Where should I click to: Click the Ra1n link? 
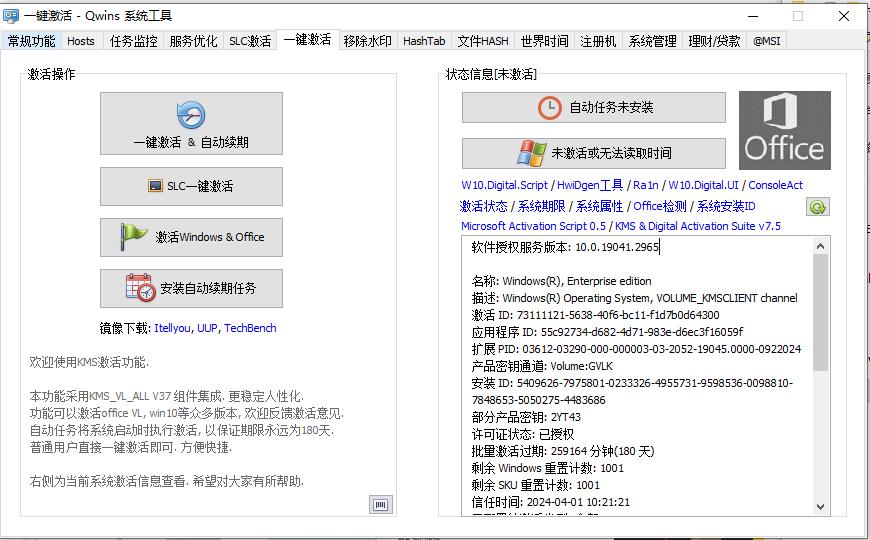click(646, 185)
